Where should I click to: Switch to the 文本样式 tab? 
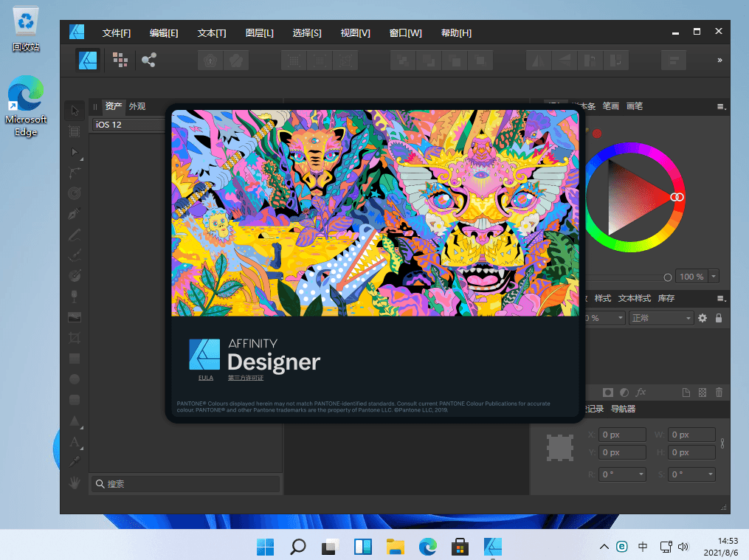pos(635,298)
